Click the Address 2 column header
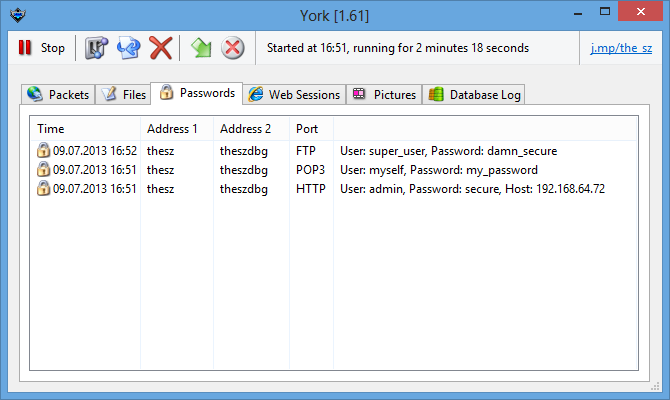The height and width of the screenshot is (400, 670). click(x=252, y=129)
